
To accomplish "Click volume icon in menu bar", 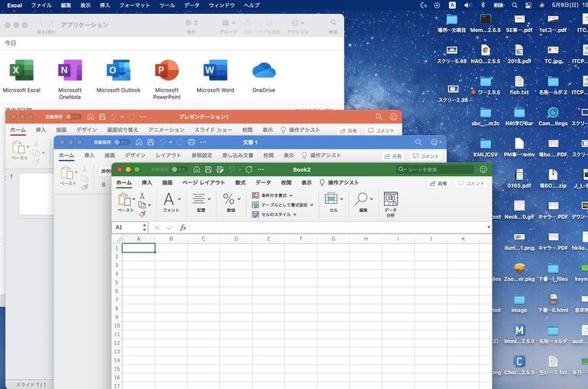I will 467,5.
